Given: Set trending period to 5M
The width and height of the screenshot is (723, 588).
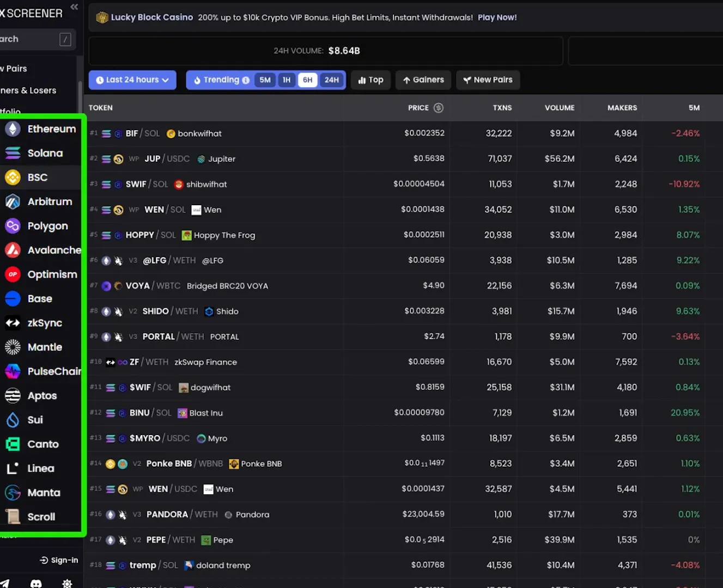Looking at the screenshot, I should 265,80.
